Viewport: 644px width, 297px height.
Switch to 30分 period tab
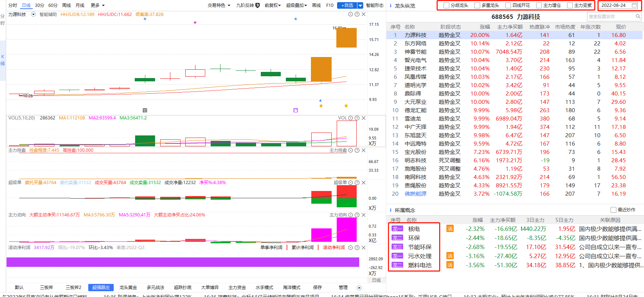40,5
